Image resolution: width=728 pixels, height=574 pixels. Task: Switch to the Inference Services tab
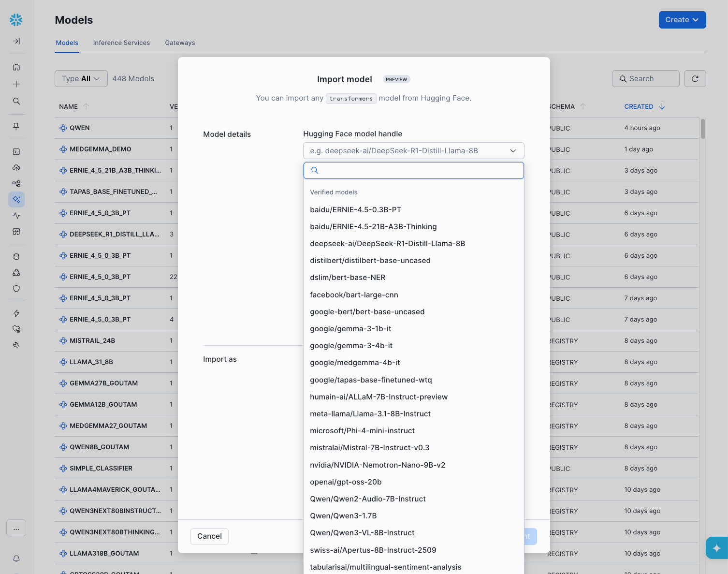point(121,43)
